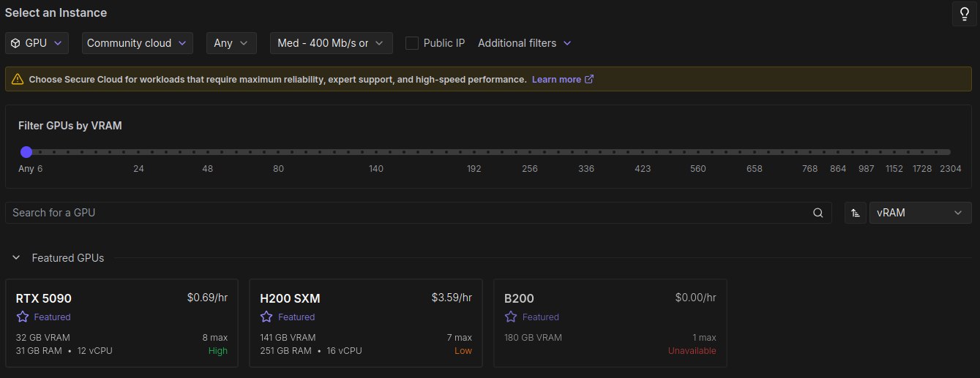Enable the Public IP checkbox
The height and width of the screenshot is (378, 980).
point(412,43)
